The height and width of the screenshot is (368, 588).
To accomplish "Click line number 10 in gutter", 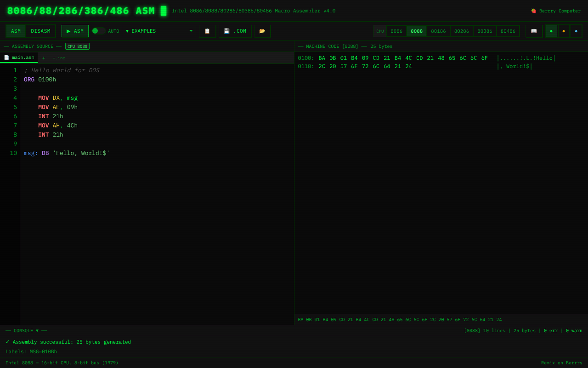I will (x=13, y=153).
